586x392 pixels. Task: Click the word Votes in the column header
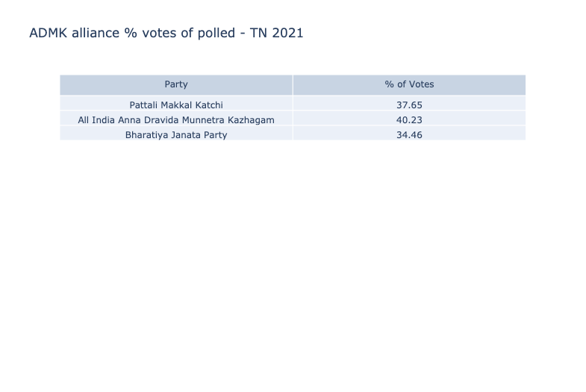coord(423,84)
